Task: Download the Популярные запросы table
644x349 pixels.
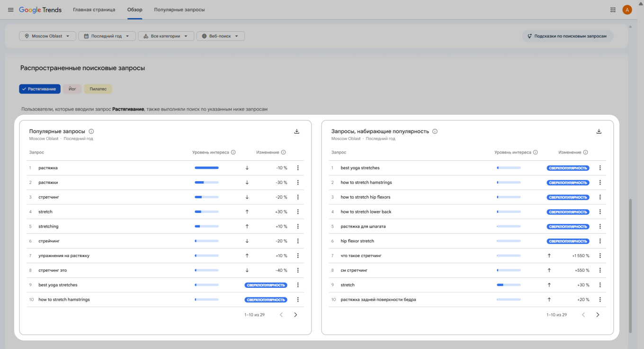Action: click(297, 131)
